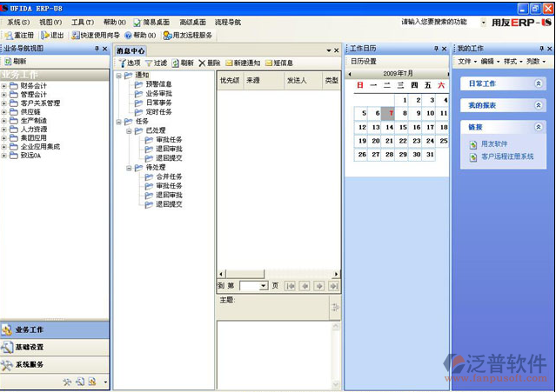
Task: Click the 短信息 short message icon
Action: coord(279,63)
